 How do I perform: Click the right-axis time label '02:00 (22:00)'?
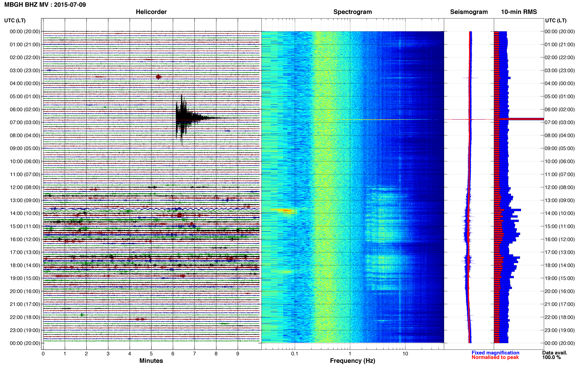560,57
